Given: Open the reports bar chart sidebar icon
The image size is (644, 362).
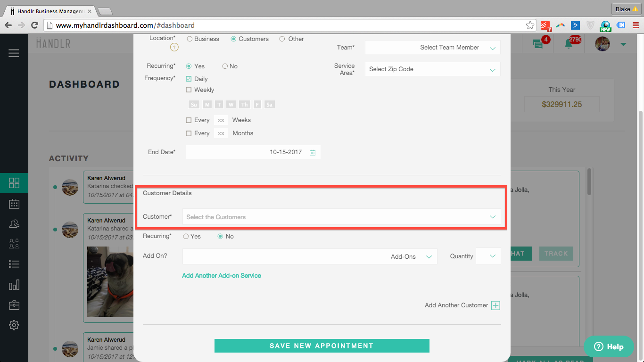Looking at the screenshot, I should pyautogui.click(x=14, y=285).
